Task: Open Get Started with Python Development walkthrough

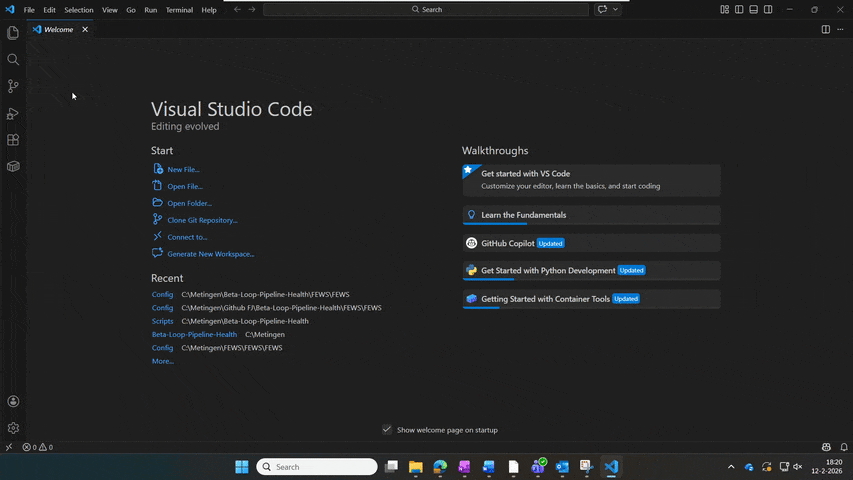Action: click(x=591, y=270)
